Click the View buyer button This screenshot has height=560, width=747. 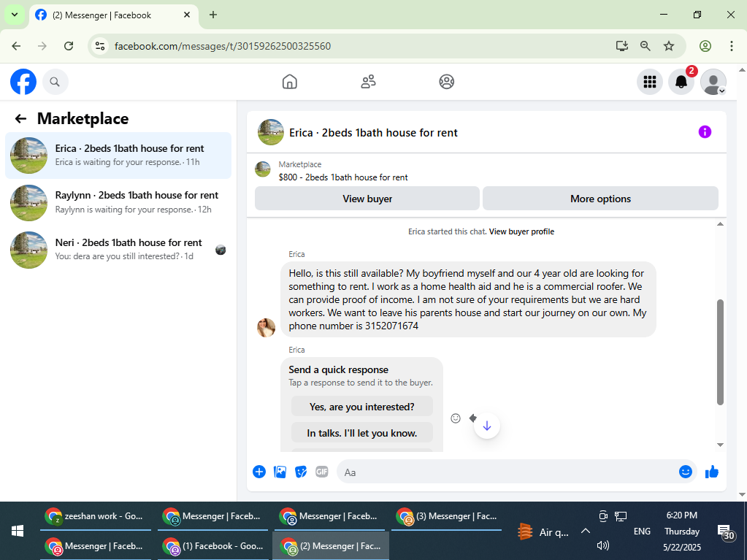pos(367,199)
